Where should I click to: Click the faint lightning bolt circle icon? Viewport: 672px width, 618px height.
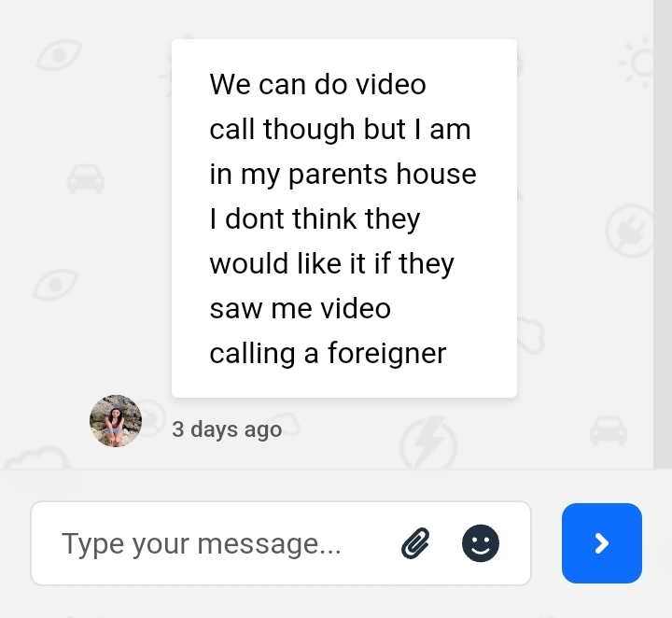coord(428,442)
